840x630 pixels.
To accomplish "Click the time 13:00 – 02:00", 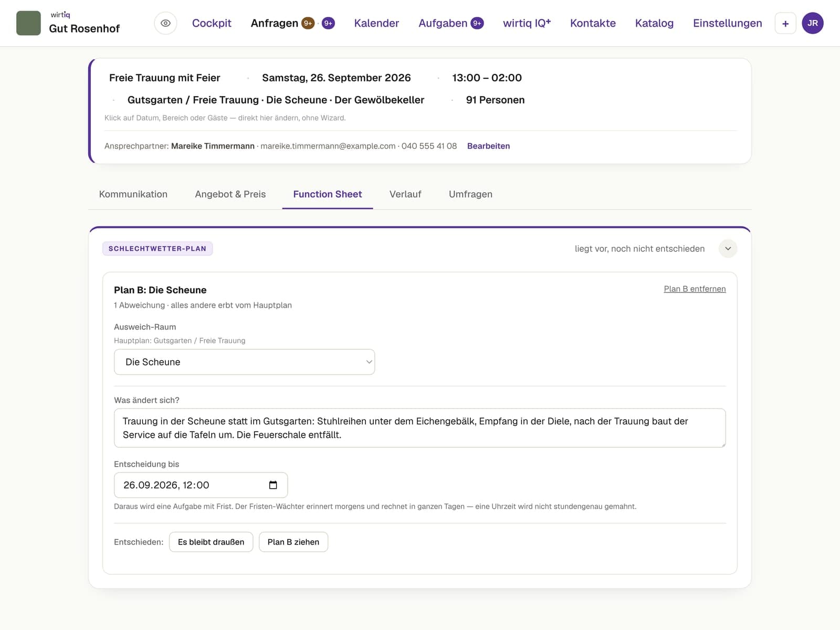I will click(x=487, y=78).
